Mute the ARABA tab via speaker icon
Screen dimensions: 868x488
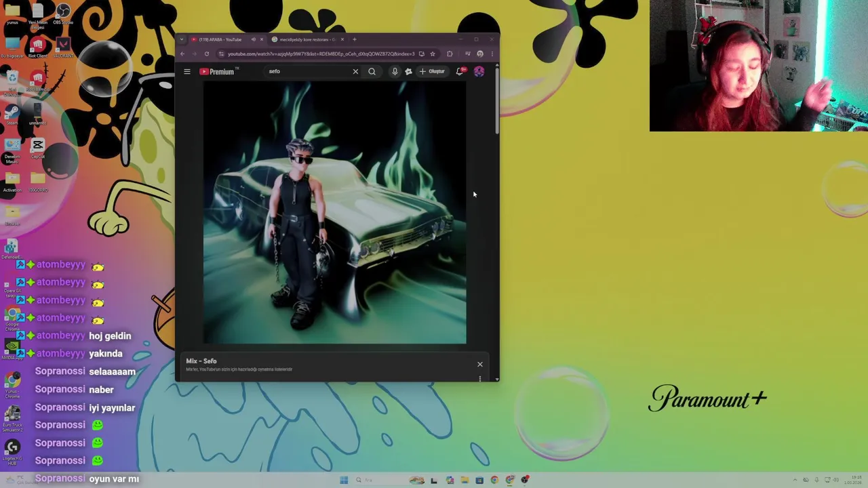click(254, 39)
